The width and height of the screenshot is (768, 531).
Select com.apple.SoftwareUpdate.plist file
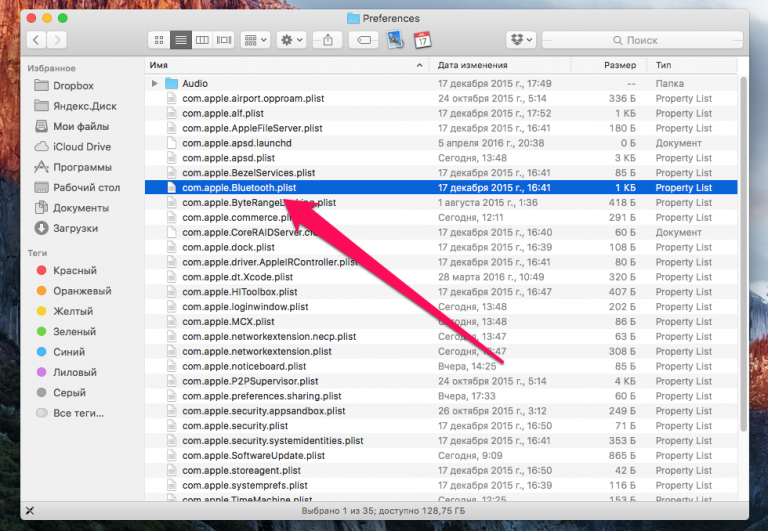coord(441,456)
